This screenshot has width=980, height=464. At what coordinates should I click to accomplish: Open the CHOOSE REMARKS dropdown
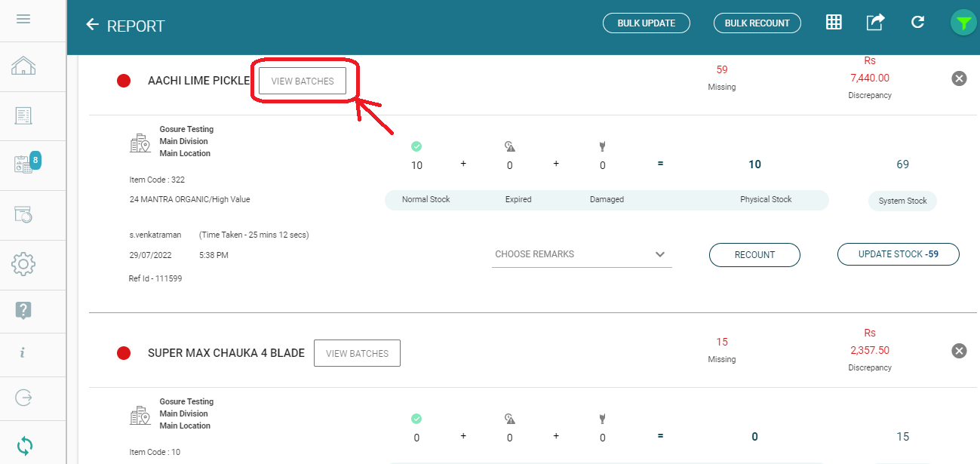click(x=582, y=255)
